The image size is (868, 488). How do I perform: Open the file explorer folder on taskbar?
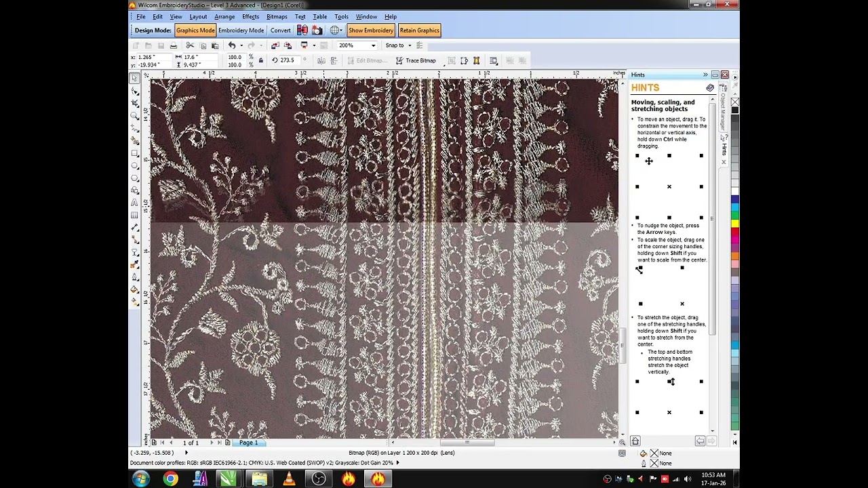(260, 479)
